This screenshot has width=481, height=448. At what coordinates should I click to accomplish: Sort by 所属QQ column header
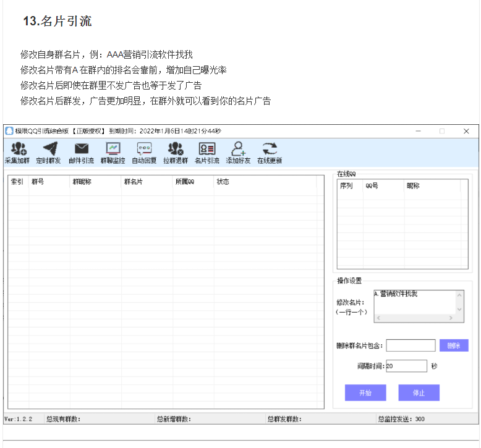(x=194, y=182)
